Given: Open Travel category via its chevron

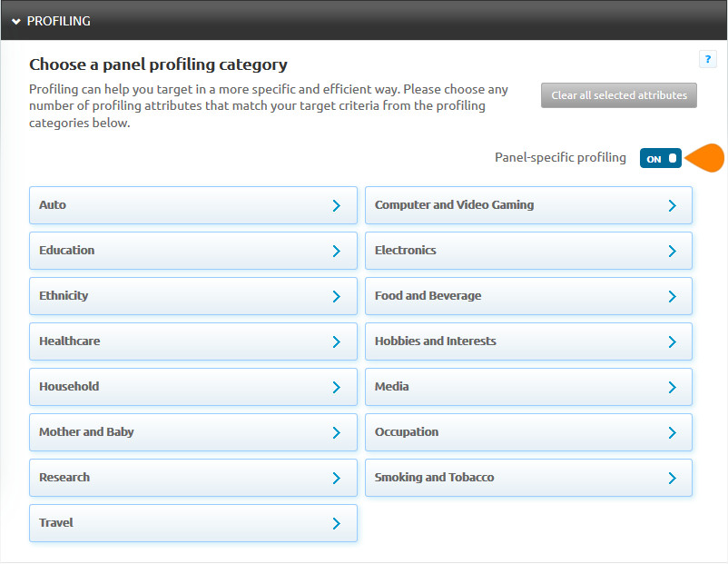Looking at the screenshot, I should click(336, 523).
